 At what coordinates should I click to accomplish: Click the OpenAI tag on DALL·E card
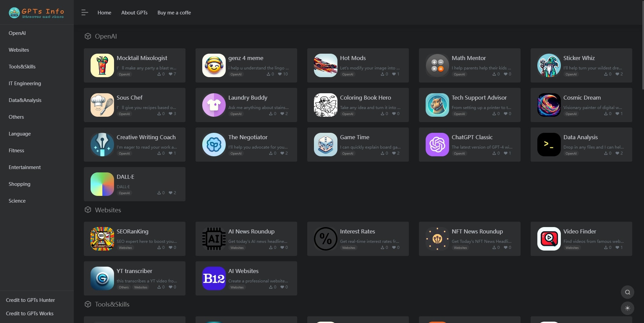pos(124,193)
